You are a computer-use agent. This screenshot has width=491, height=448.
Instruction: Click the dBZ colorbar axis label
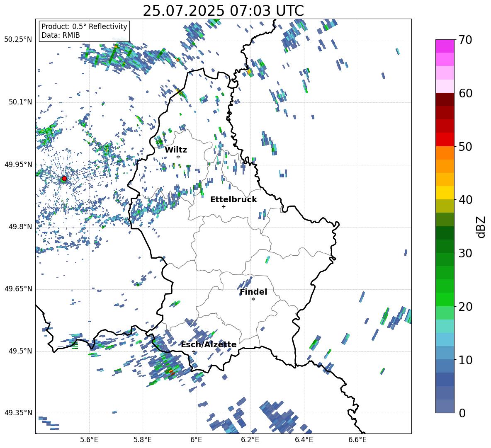(481, 227)
